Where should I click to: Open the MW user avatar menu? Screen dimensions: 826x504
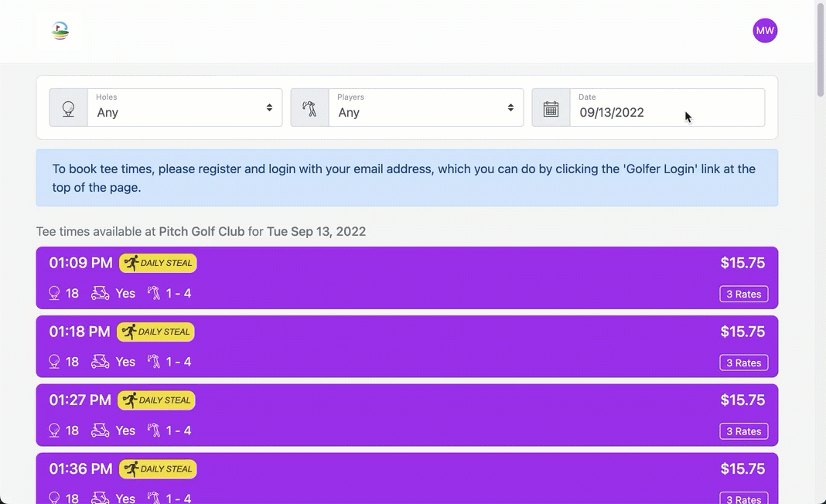point(764,31)
